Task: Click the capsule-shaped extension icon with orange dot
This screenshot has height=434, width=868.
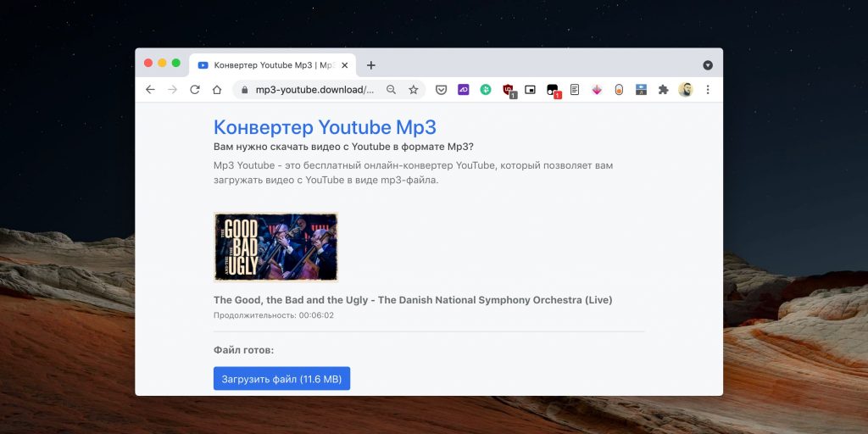Action: [x=619, y=90]
